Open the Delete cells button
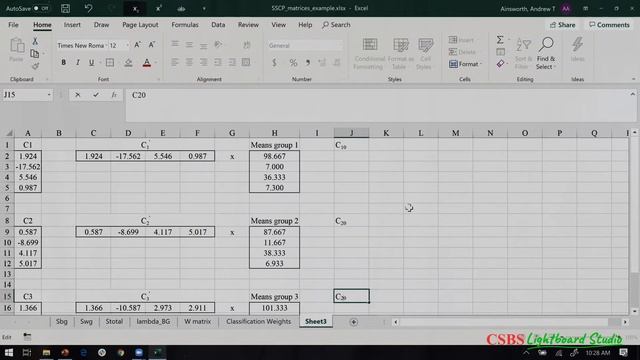 462,52
